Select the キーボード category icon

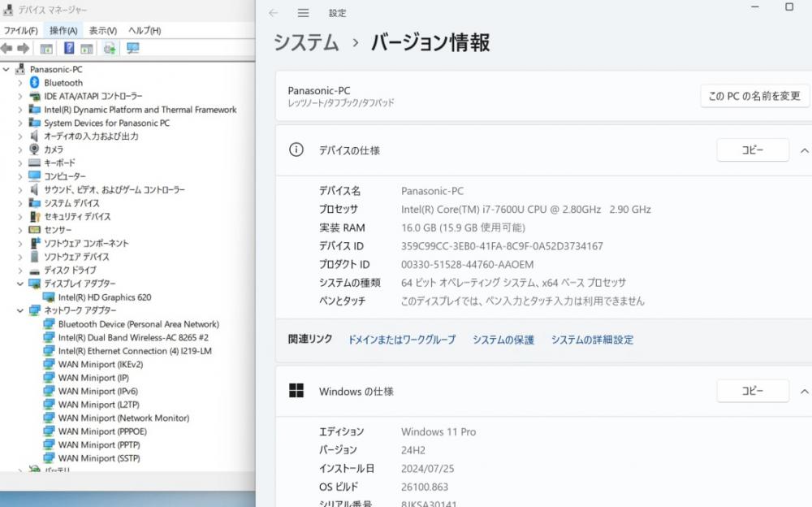click(x=35, y=162)
